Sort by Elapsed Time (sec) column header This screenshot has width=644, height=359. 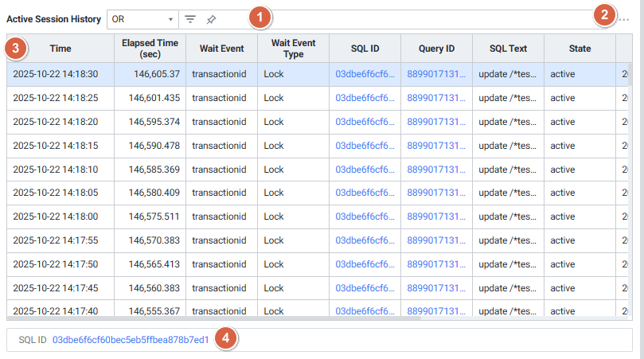(150, 49)
